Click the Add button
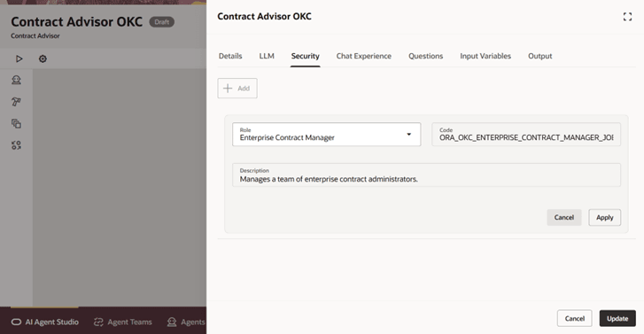The width and height of the screenshot is (644, 334). 237,89
